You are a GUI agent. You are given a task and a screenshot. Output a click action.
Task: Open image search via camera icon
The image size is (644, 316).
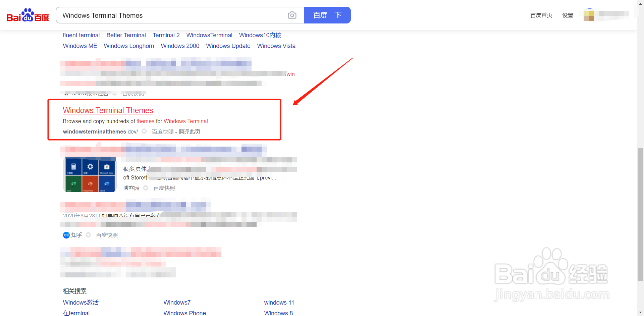(x=292, y=15)
